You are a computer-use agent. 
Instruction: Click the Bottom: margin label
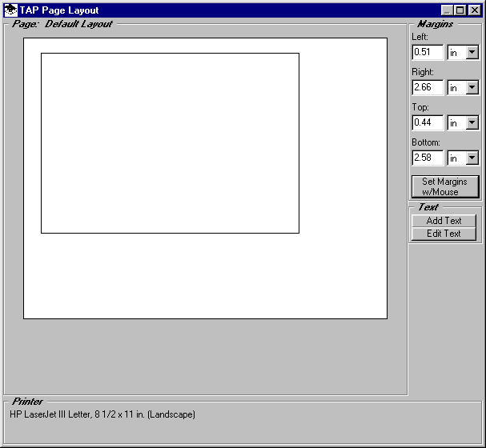click(426, 142)
